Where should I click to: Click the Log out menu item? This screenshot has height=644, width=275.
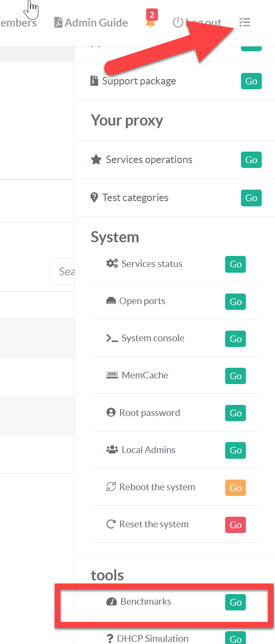click(197, 23)
